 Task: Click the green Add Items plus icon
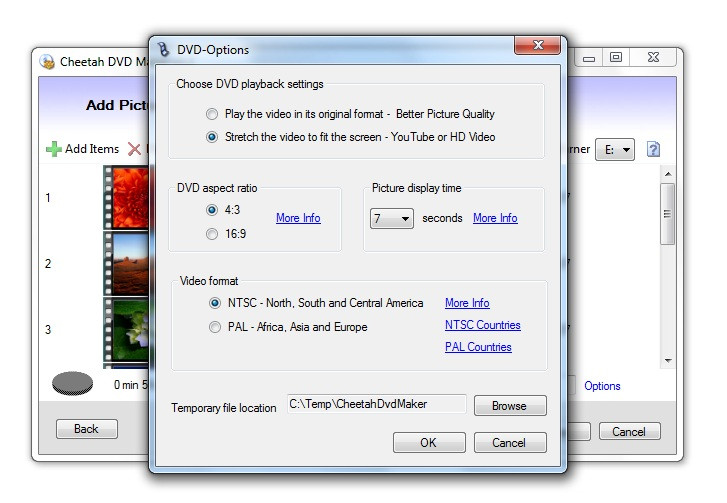click(54, 149)
